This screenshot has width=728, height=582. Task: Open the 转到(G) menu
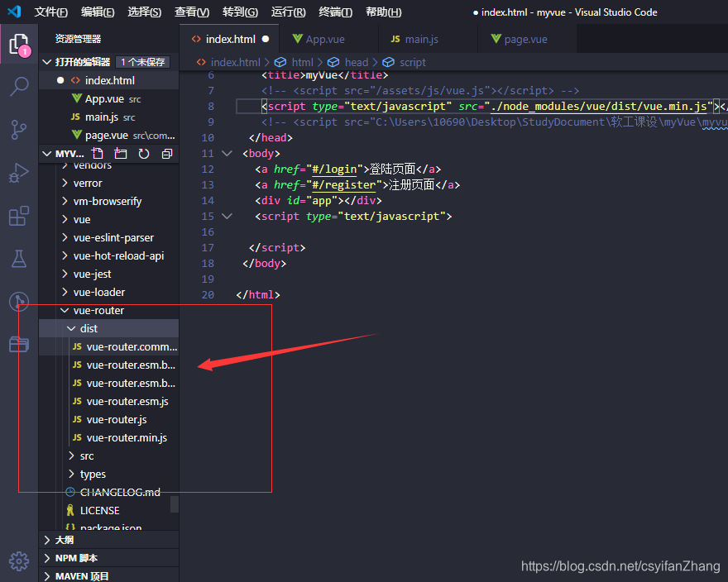coord(241,12)
